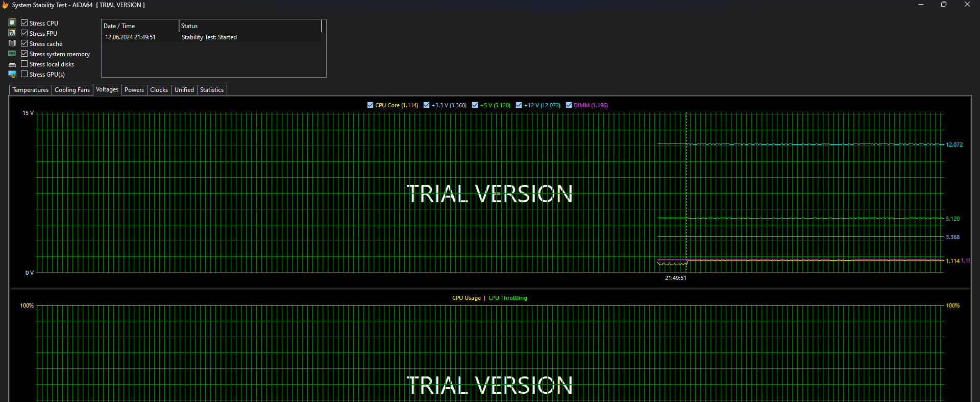This screenshot has height=402, width=980.
Task: Toggle the +12 V voltage series
Action: 519,105
